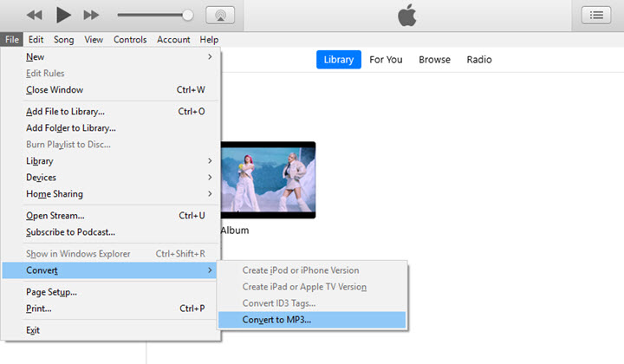This screenshot has width=624, height=364.
Task: Click the Album title text
Action: coord(235,231)
